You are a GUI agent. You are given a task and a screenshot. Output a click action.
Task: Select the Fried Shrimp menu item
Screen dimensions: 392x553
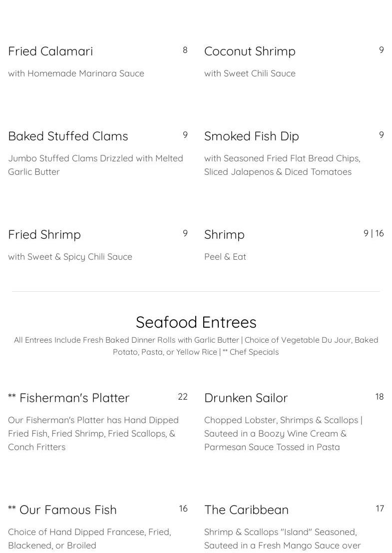tap(44, 235)
